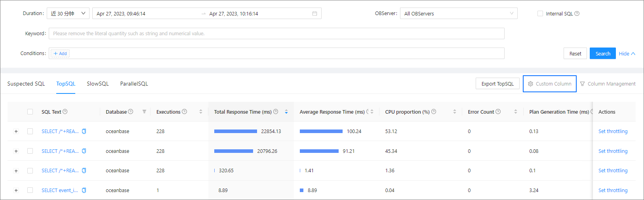The width and height of the screenshot is (644, 200).
Task: Toggle the select-all checkbox in table header
Action: pyautogui.click(x=30, y=112)
